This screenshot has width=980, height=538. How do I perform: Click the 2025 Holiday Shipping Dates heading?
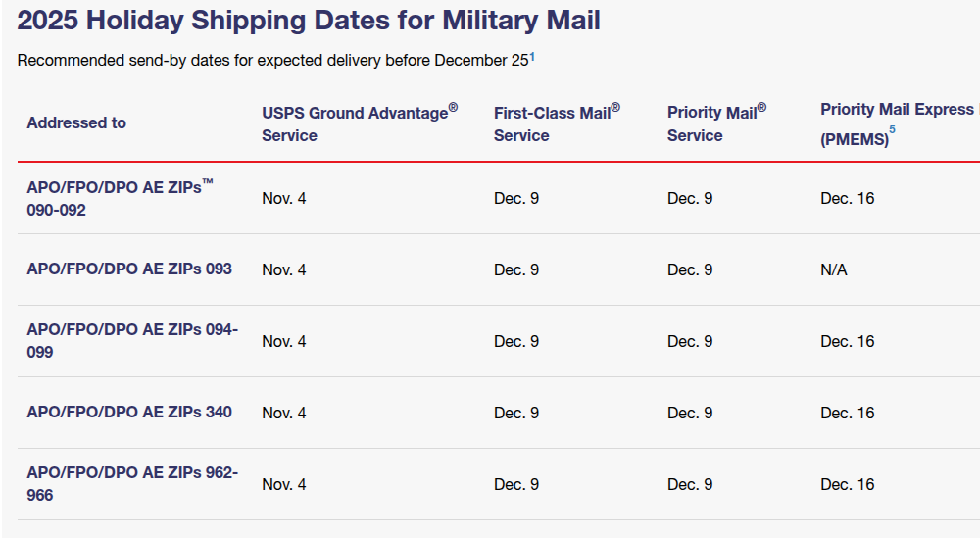(309, 20)
